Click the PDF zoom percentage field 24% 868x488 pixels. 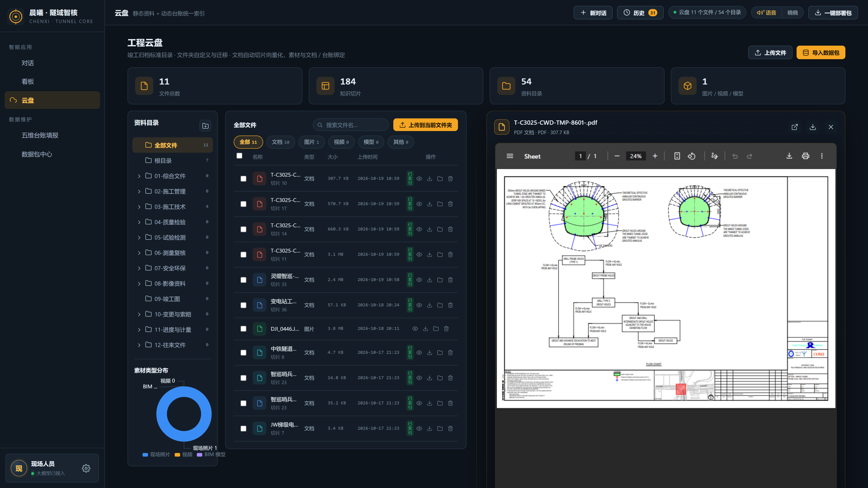(x=636, y=156)
